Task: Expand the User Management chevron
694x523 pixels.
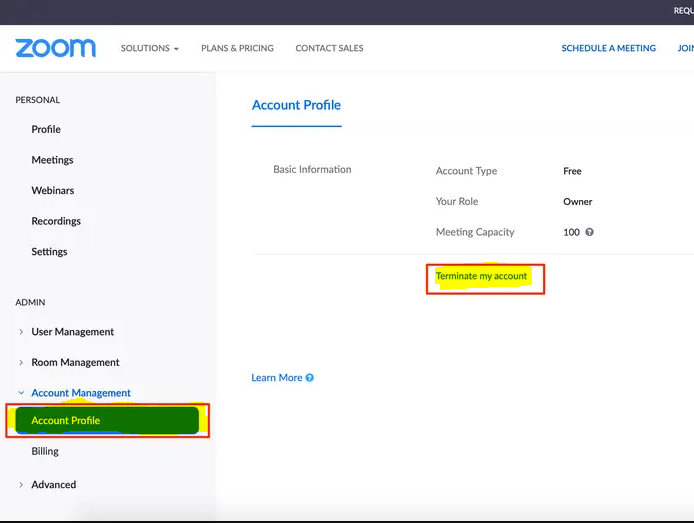Action: coord(21,332)
